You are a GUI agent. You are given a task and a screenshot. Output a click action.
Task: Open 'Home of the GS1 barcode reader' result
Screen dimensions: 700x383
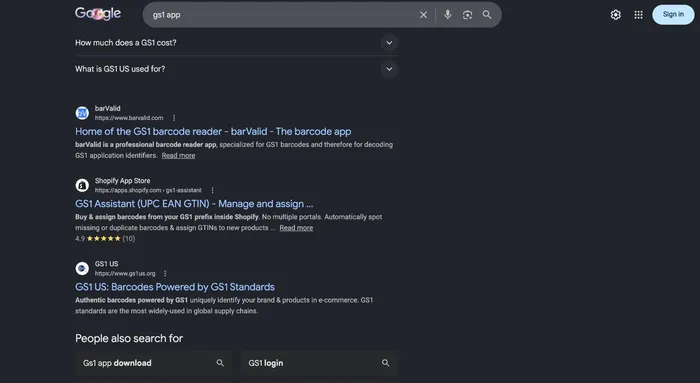tap(213, 132)
